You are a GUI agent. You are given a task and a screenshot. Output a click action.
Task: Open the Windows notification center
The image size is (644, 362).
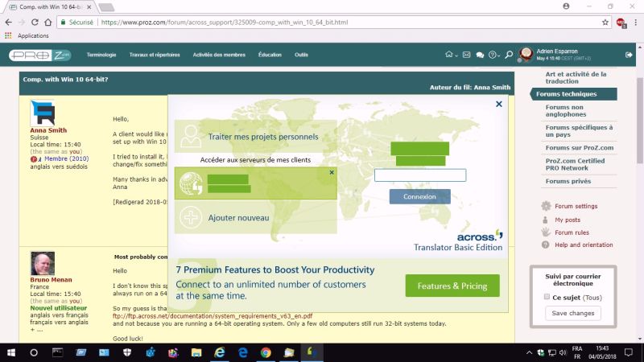[x=629, y=352]
